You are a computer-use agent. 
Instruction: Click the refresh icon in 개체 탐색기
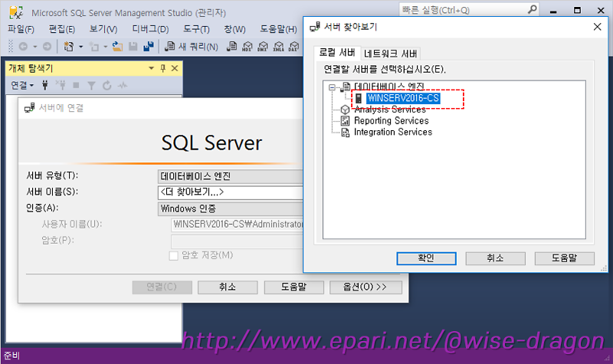107,85
